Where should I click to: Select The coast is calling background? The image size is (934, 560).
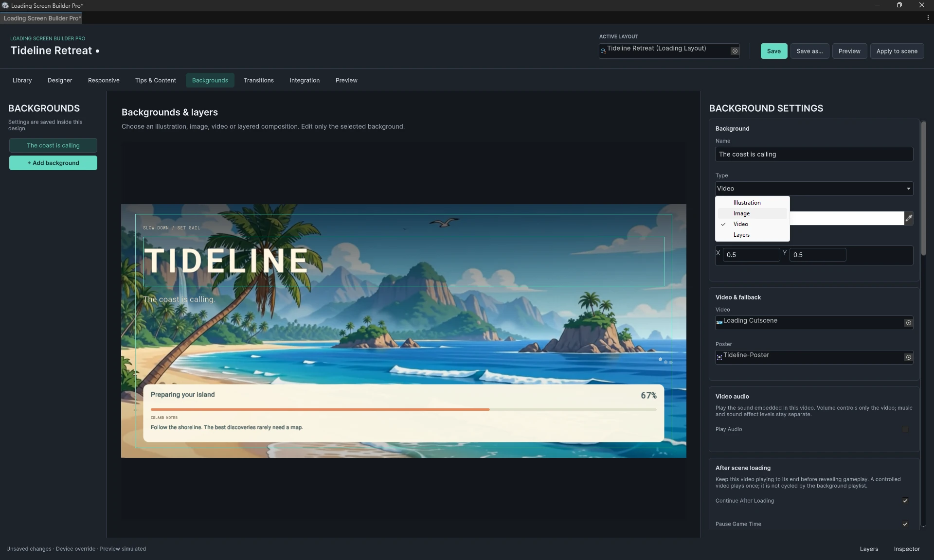[53, 145]
